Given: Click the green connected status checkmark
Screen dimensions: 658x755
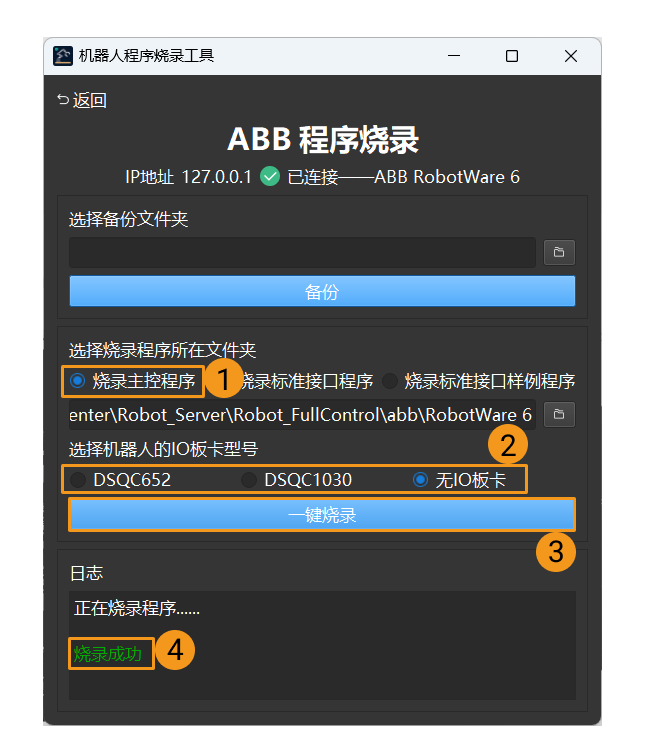Looking at the screenshot, I should pyautogui.click(x=270, y=176).
